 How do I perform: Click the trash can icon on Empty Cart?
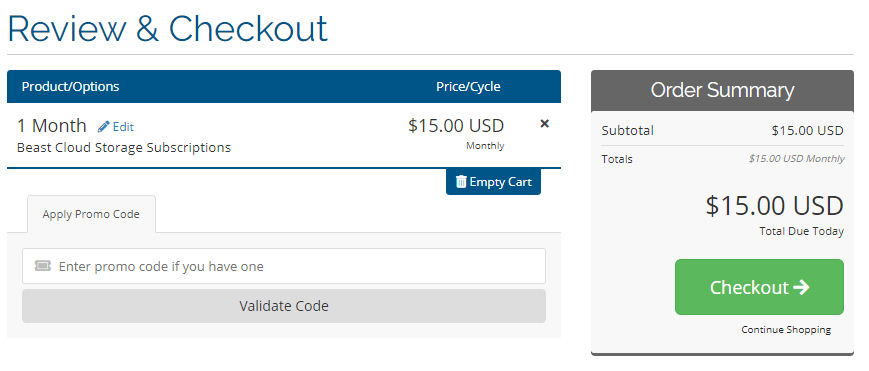tap(461, 182)
